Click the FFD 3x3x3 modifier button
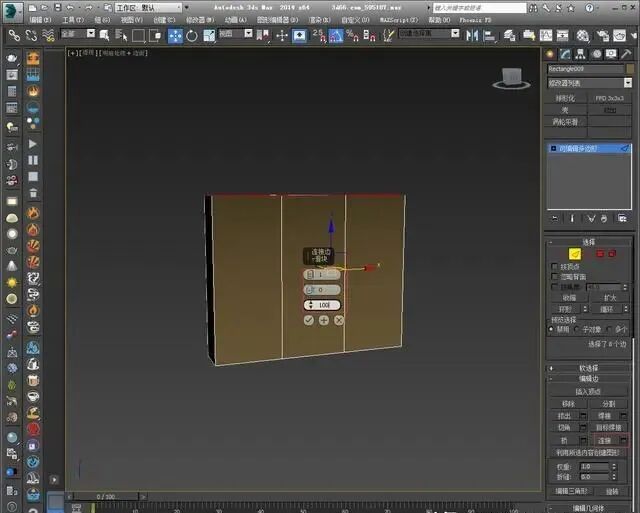This screenshot has width=640, height=513. coord(609,98)
